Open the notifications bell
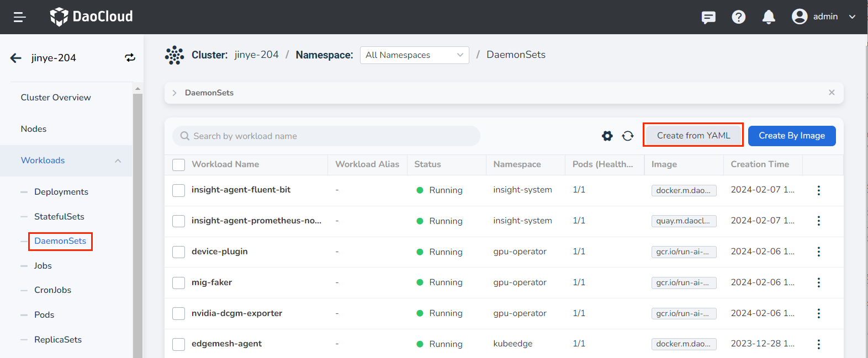Screen dimensions: 868x358 pyautogui.click(x=768, y=17)
